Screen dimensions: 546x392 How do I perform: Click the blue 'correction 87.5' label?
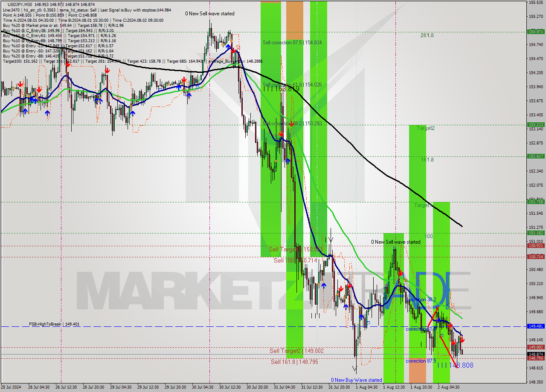[421, 361]
